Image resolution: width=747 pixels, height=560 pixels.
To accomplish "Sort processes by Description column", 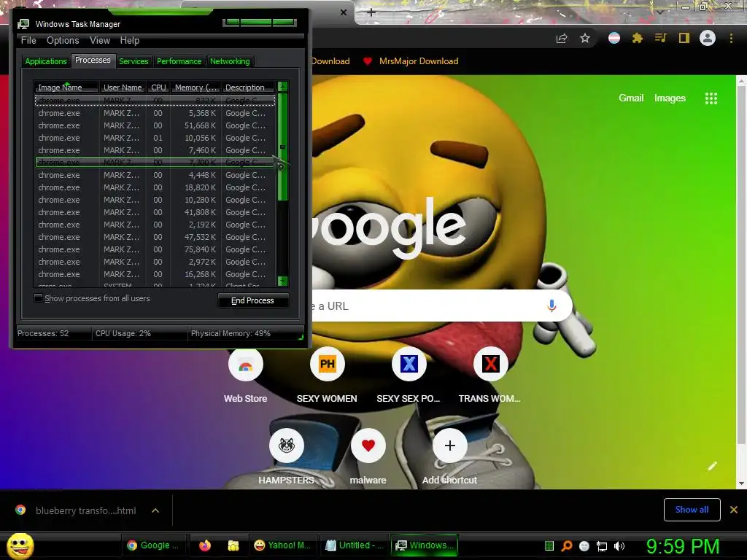I will tap(248, 87).
